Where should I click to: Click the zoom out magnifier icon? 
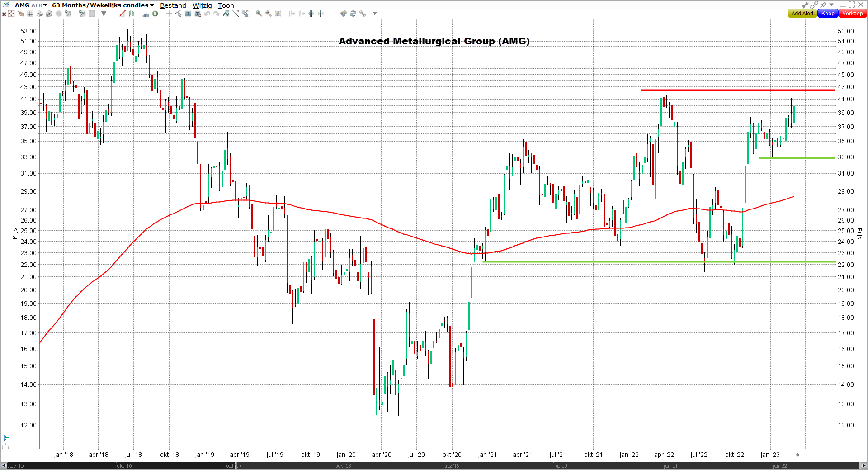click(269, 14)
